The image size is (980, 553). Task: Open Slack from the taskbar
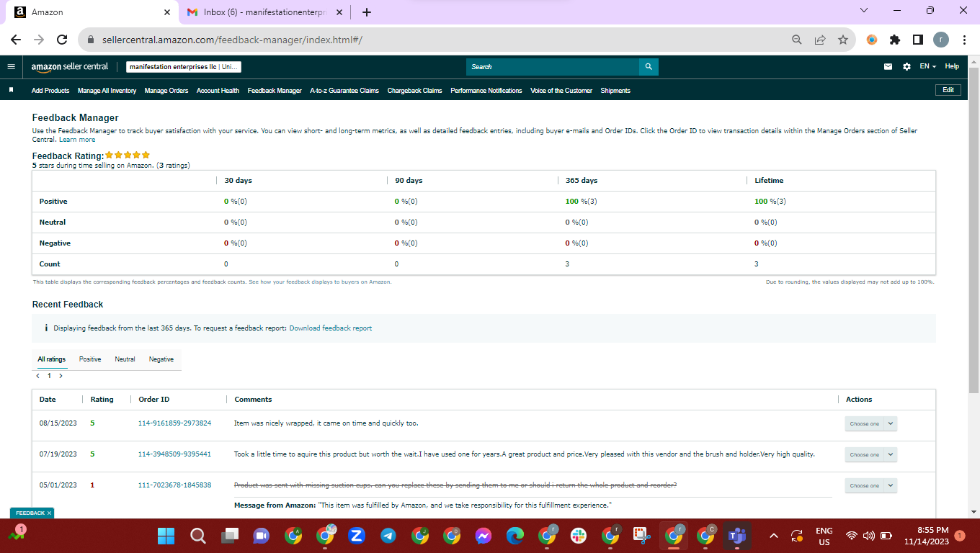click(x=578, y=536)
